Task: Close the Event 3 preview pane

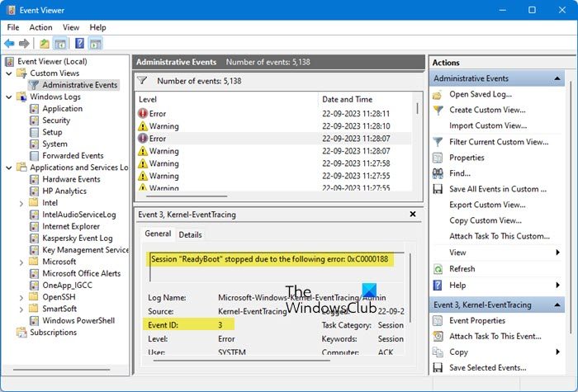Action: point(413,214)
